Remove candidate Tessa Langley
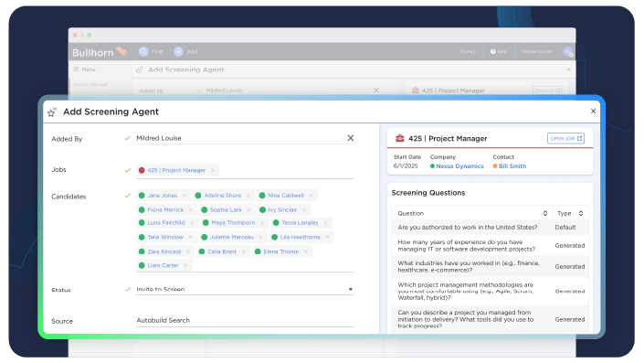This screenshot has height=363, width=644. [326, 223]
